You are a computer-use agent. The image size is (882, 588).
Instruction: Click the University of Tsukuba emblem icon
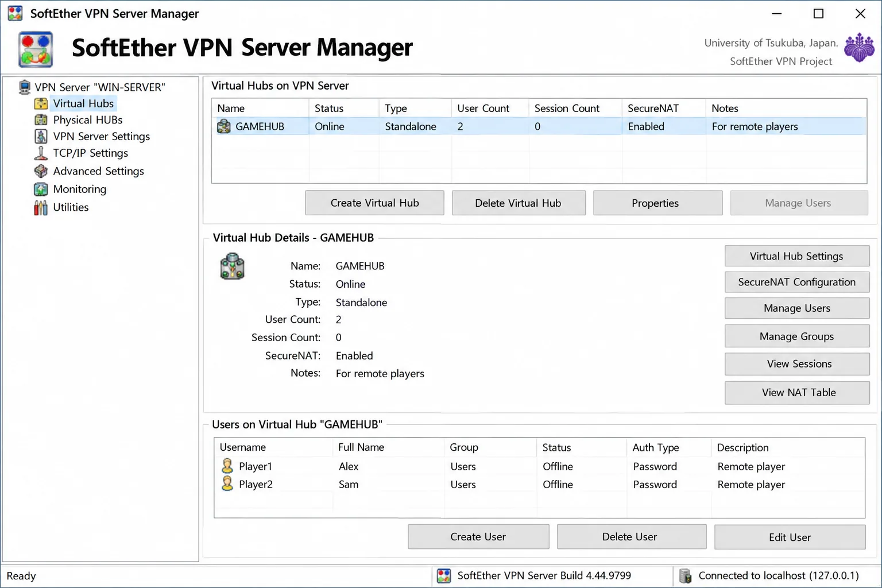click(859, 48)
